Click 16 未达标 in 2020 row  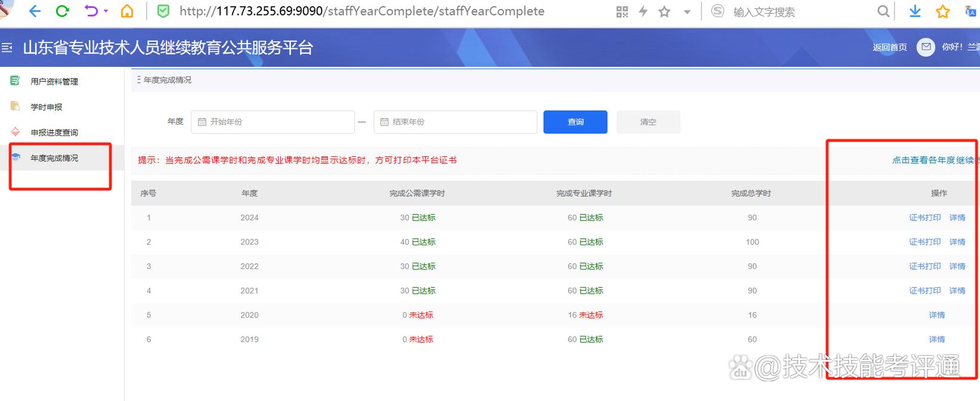(585, 315)
